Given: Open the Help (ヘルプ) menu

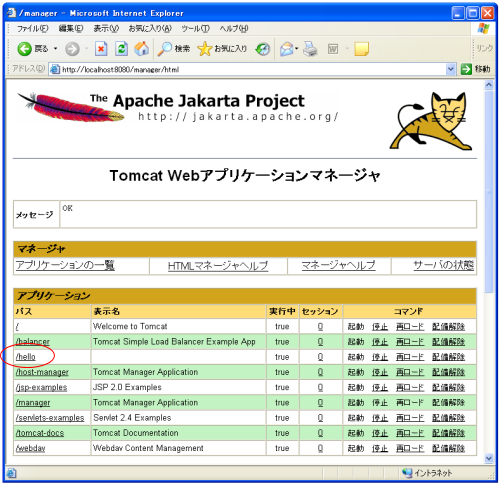Looking at the screenshot, I should tap(234, 29).
